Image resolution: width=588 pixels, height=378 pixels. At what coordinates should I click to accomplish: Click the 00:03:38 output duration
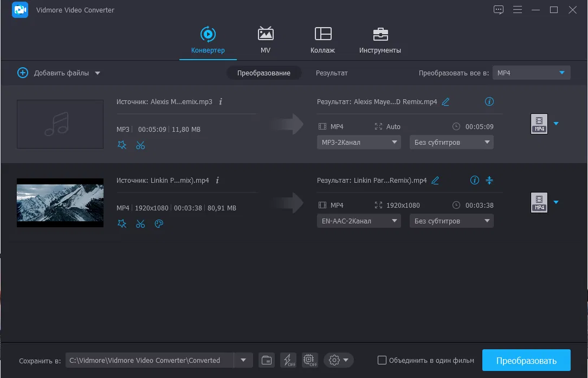click(x=479, y=206)
